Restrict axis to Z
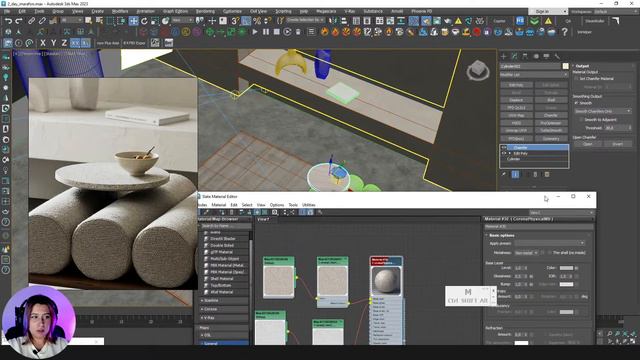The image size is (640, 360). 64,42
